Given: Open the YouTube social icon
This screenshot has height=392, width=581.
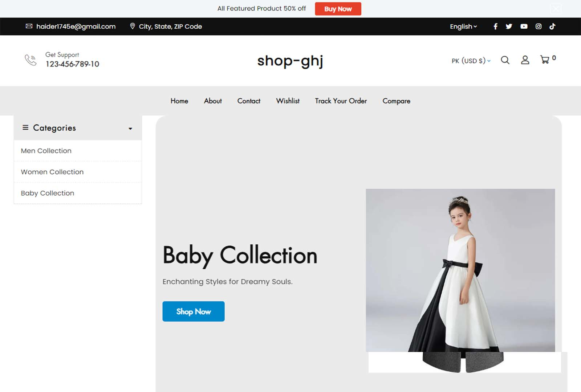Looking at the screenshot, I should pyautogui.click(x=524, y=26).
